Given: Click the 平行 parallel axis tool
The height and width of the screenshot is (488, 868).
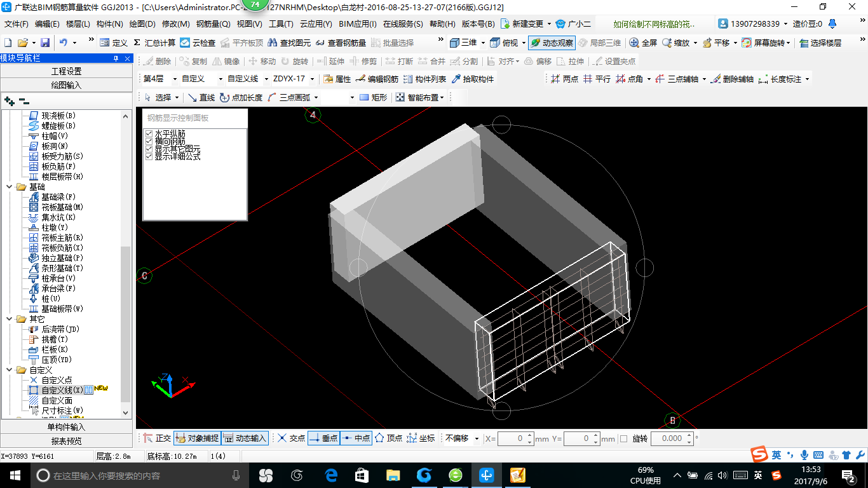Looking at the screenshot, I should tap(597, 79).
